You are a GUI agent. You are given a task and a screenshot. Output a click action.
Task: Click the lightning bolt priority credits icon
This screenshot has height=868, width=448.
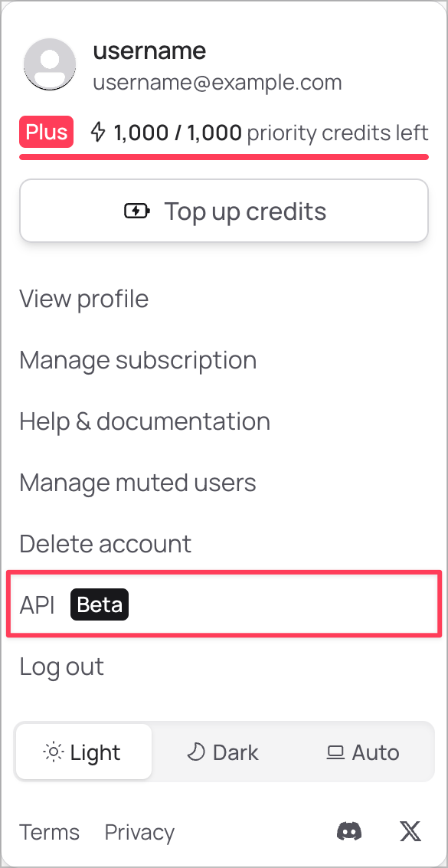98,132
